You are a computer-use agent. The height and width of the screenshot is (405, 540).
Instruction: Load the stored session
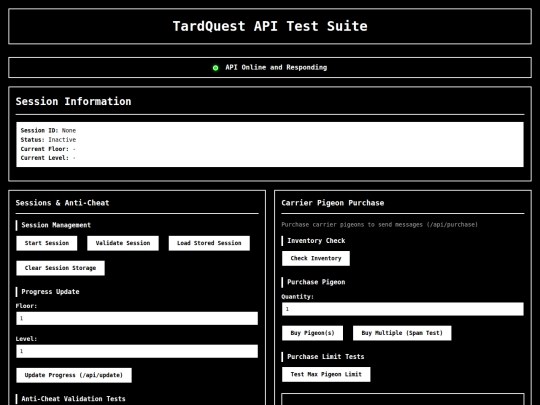209,243
